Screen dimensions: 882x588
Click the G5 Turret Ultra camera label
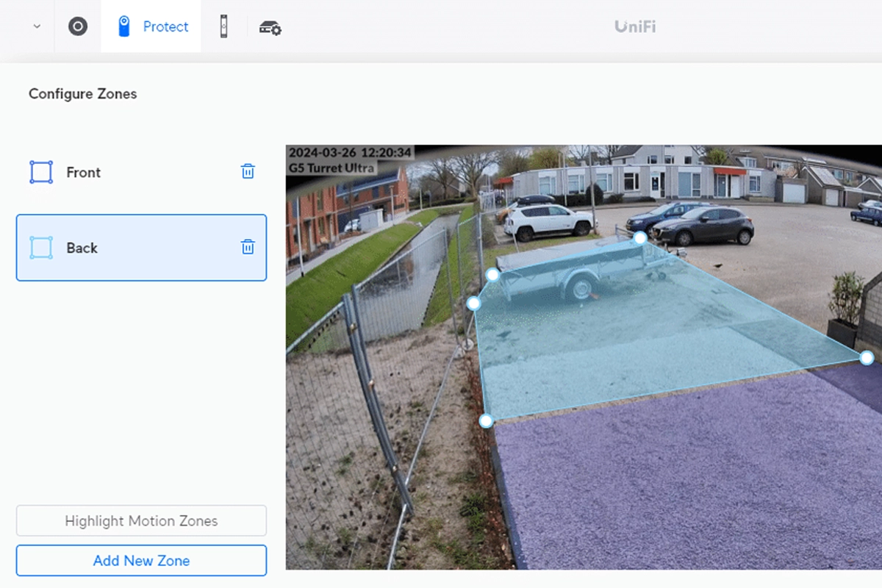pos(331,168)
